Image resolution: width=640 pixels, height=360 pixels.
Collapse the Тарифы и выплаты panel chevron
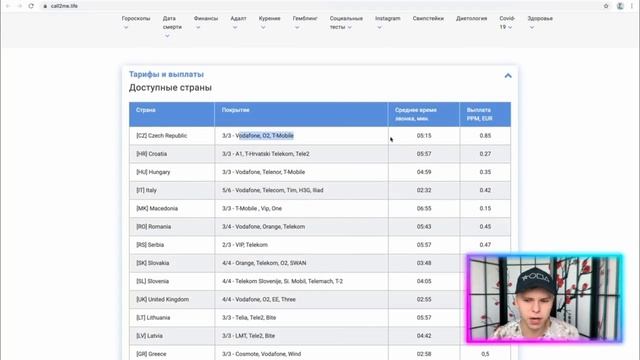pos(508,76)
